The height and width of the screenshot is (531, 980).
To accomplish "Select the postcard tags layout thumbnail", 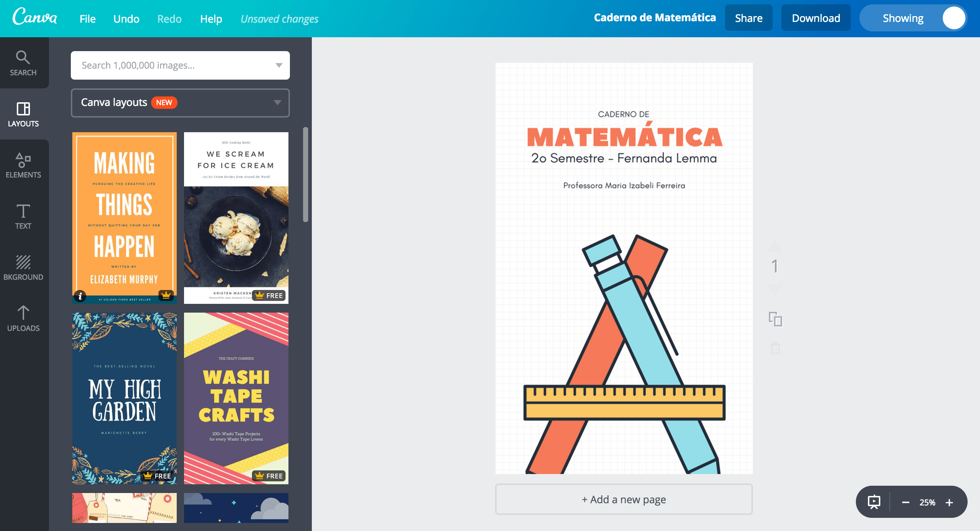I will click(x=125, y=508).
